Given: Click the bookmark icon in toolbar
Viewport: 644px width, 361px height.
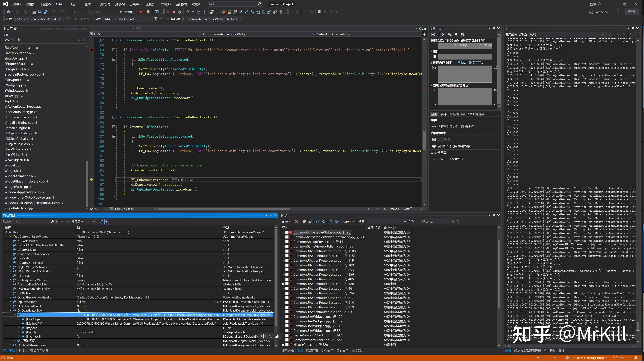Looking at the screenshot, I should pos(319,12).
